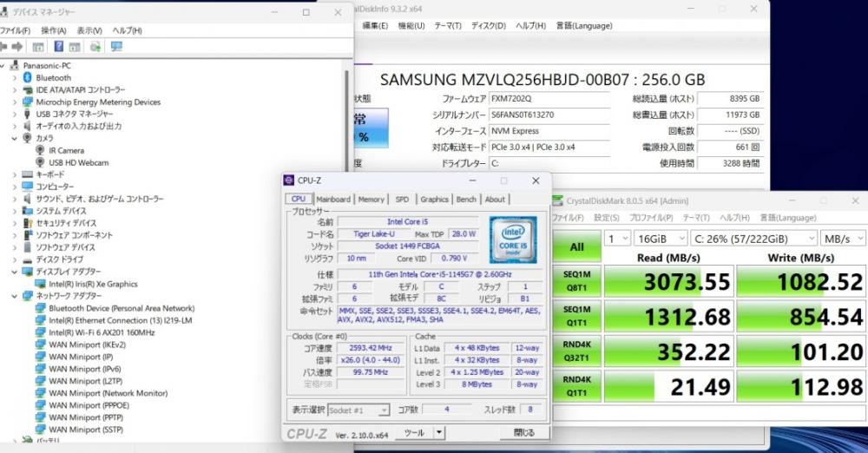Select Intel(R) Wi-Fi 6 AX201 160MHz adapter
Viewport: 868px width, 453px height.
(102, 333)
